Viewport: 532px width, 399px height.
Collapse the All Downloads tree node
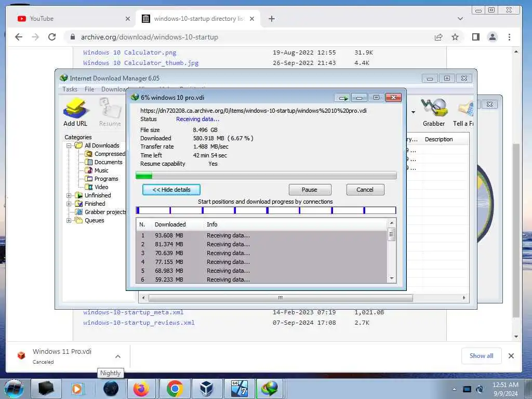[x=69, y=145]
